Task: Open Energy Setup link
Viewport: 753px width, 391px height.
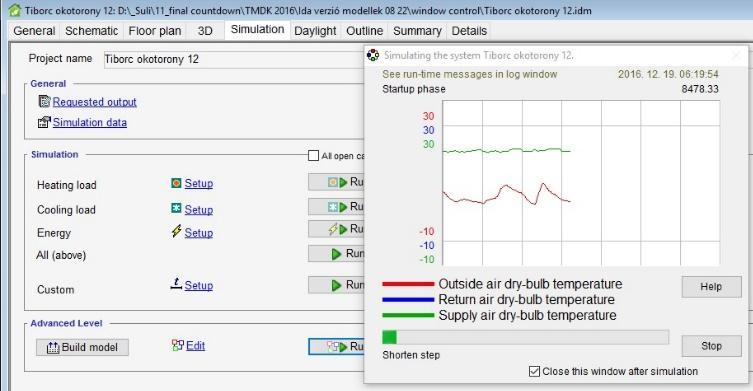Action: tap(199, 233)
